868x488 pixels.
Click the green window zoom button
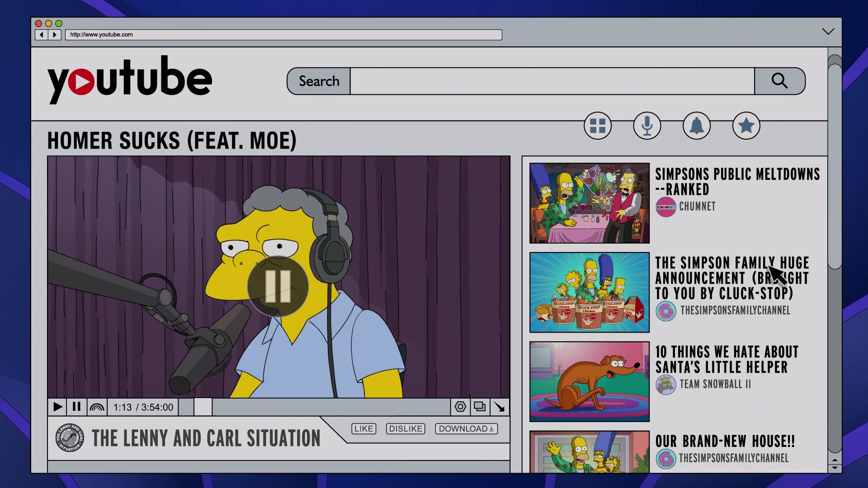(59, 23)
